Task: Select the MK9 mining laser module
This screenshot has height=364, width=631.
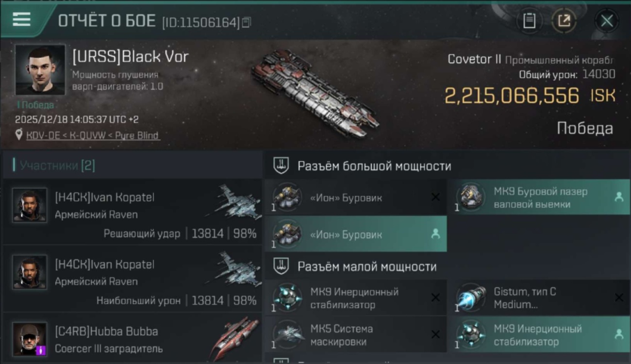Action: pyautogui.click(x=539, y=198)
